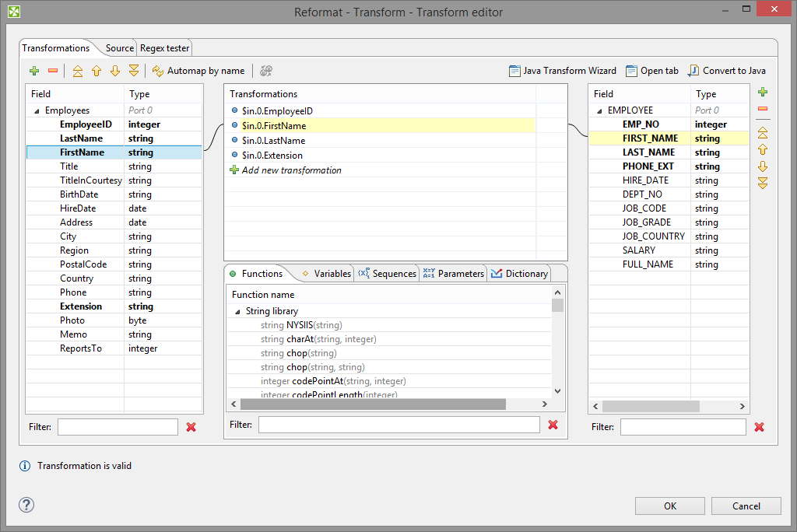The width and height of the screenshot is (797, 532).
Task: Click the functions list vertical scrollbar thumb
Action: [x=557, y=305]
